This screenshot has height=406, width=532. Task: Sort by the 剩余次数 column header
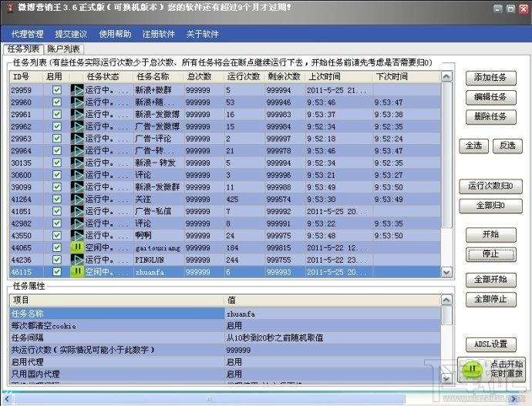coord(285,76)
